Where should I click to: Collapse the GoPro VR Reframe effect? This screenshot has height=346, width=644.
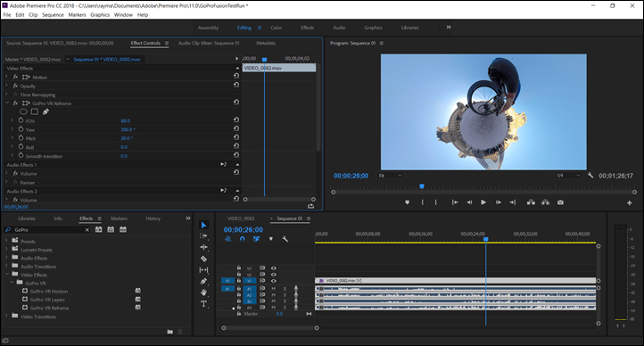[x=6, y=103]
